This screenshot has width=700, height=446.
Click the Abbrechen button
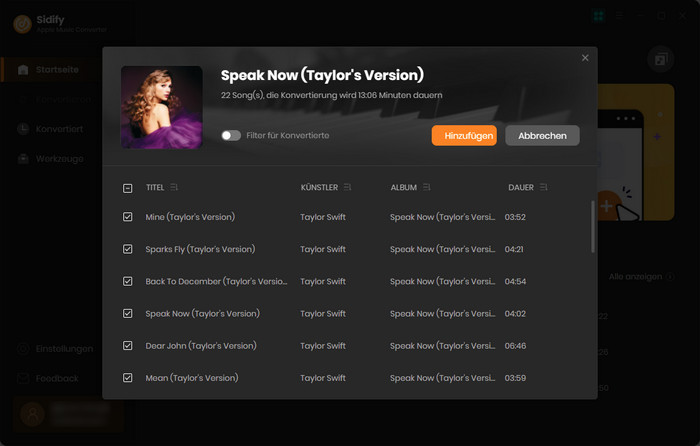point(542,135)
